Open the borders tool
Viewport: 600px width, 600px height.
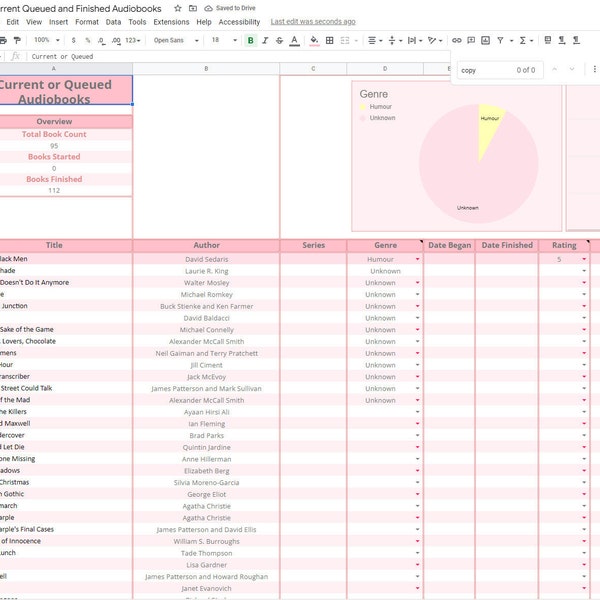329,40
